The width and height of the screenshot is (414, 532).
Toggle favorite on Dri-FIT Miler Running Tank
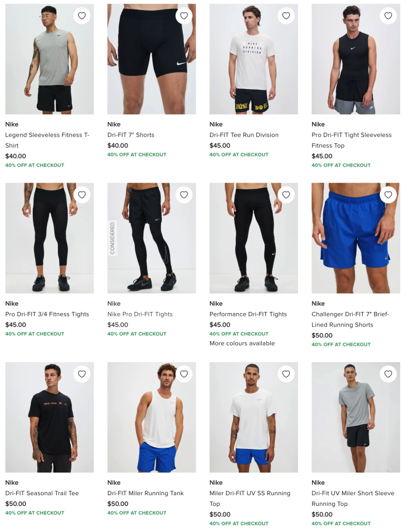(184, 374)
